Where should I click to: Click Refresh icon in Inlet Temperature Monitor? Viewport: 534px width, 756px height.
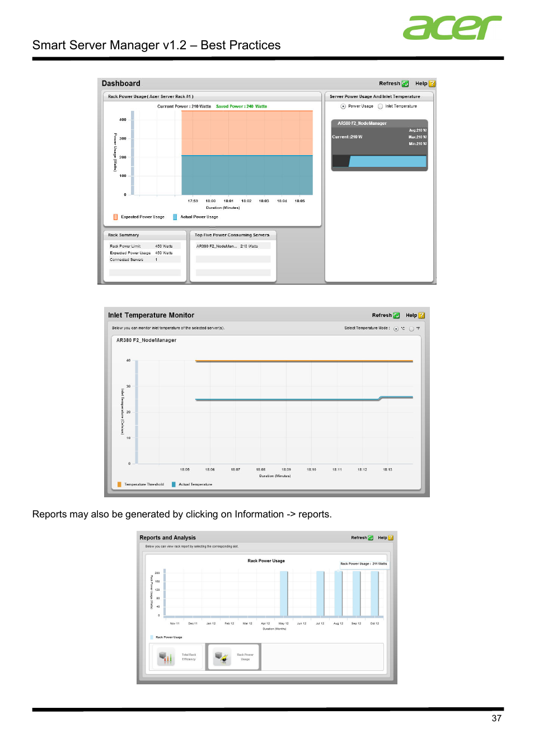pyautogui.click(x=396, y=315)
